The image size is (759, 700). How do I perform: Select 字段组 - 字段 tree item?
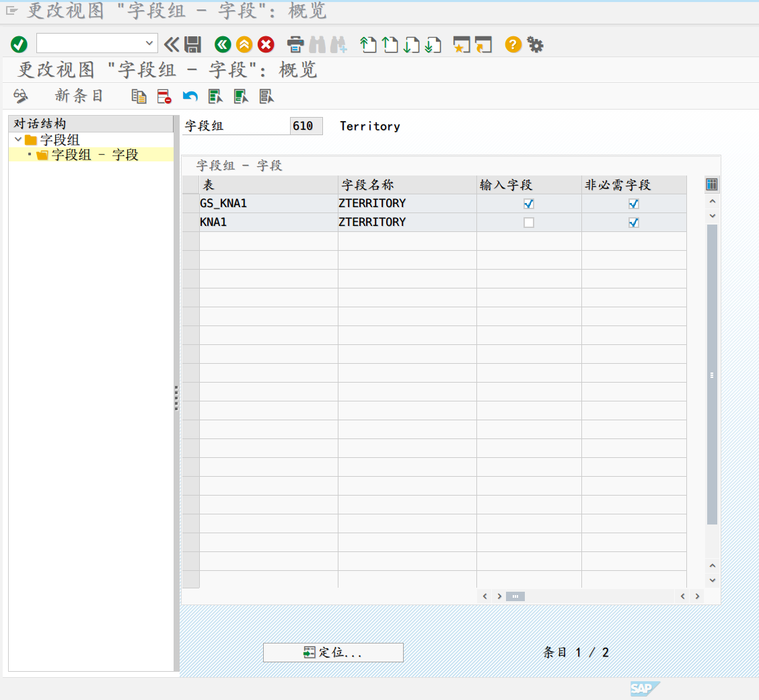[95, 155]
